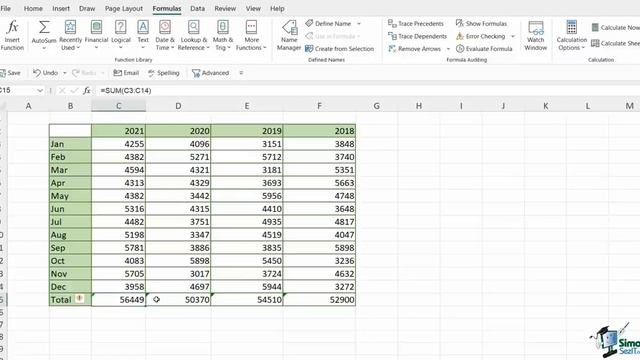Select cell with total 56449
The image size is (640, 360).
pyautogui.click(x=118, y=300)
